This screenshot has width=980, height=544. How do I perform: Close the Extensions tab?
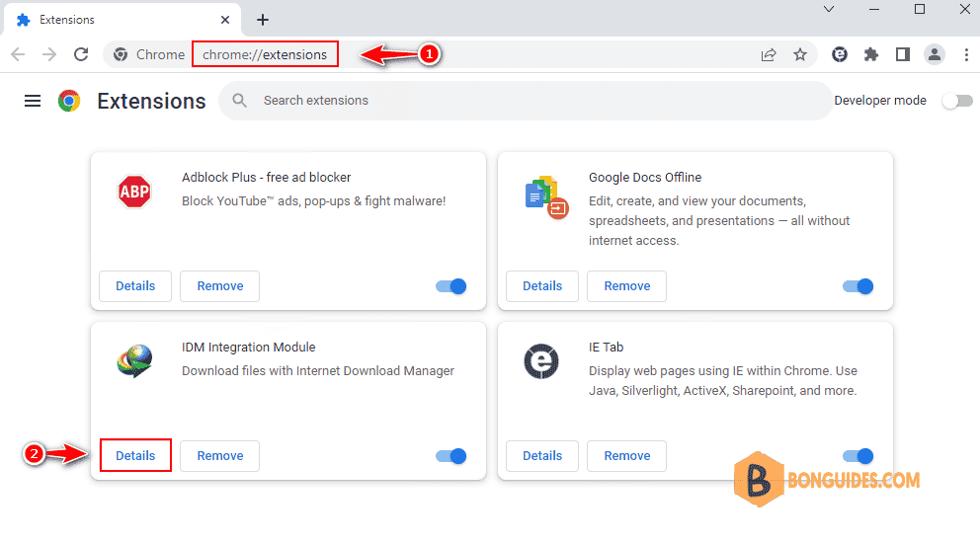point(225,20)
